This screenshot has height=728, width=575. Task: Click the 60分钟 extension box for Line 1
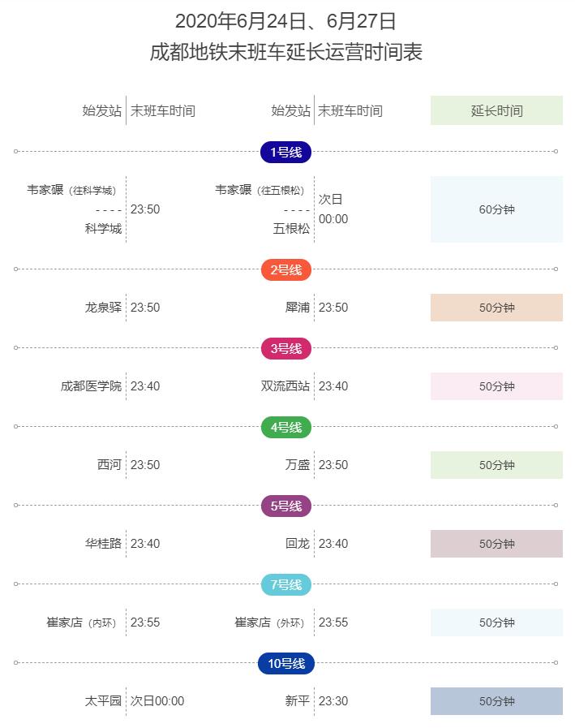[496, 209]
